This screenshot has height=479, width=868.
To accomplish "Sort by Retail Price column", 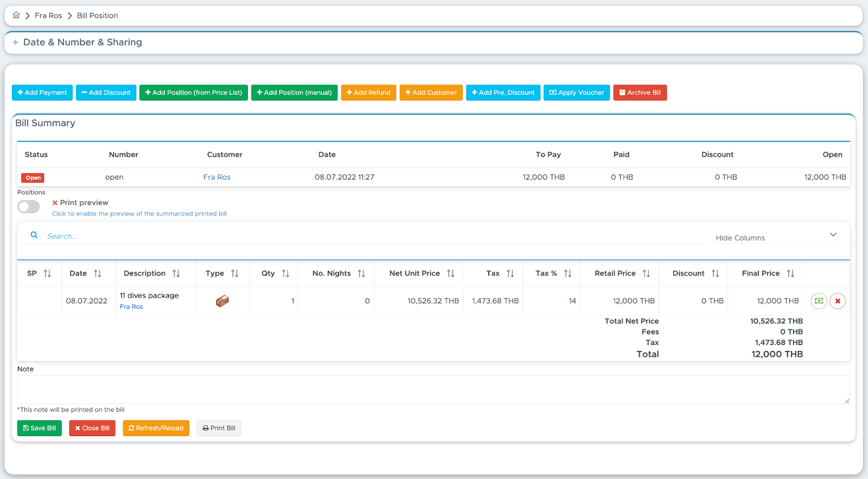I will [x=647, y=273].
